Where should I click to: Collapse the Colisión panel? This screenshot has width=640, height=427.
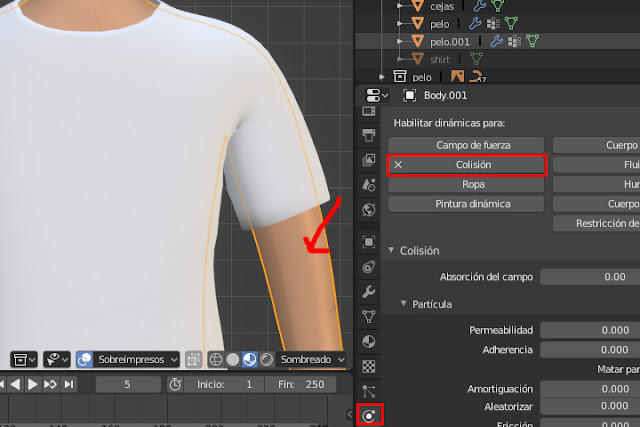[391, 250]
